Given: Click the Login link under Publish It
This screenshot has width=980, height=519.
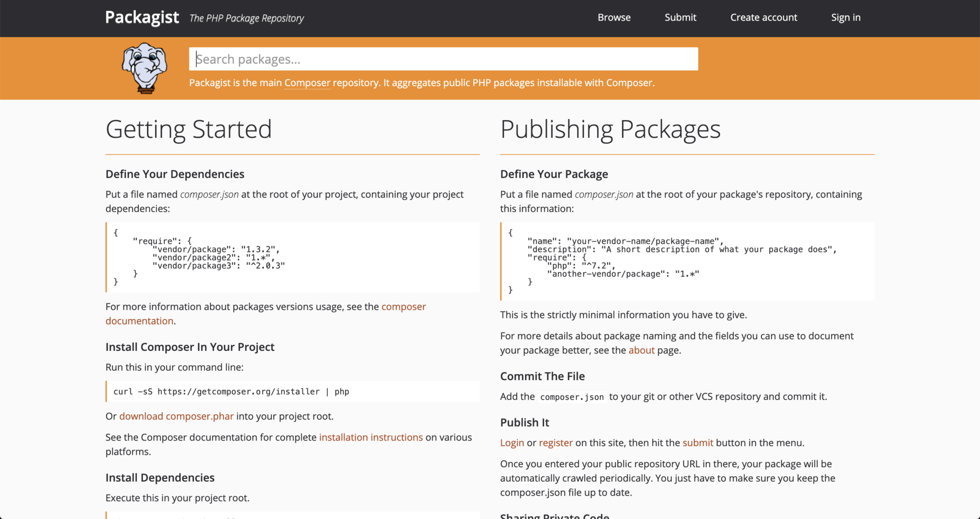Looking at the screenshot, I should click(x=512, y=442).
